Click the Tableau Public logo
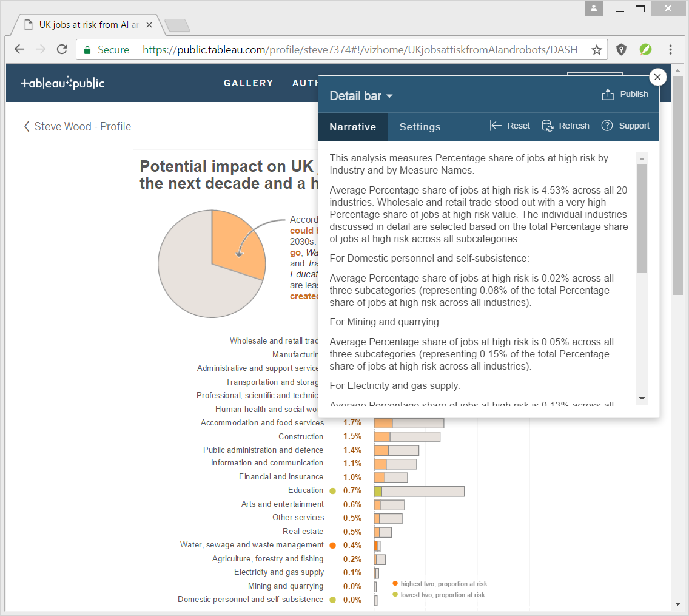689x616 pixels. (62, 83)
